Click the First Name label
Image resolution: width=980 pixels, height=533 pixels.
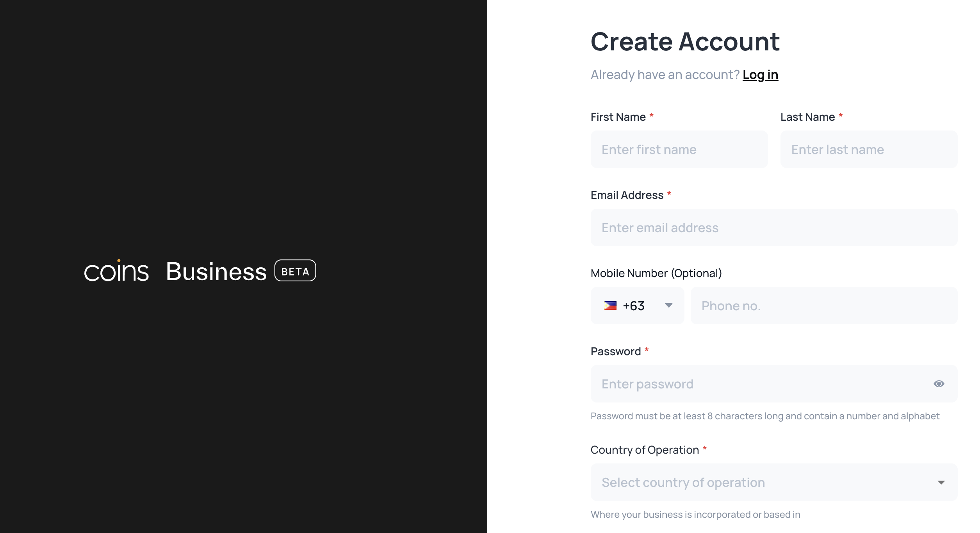click(618, 117)
